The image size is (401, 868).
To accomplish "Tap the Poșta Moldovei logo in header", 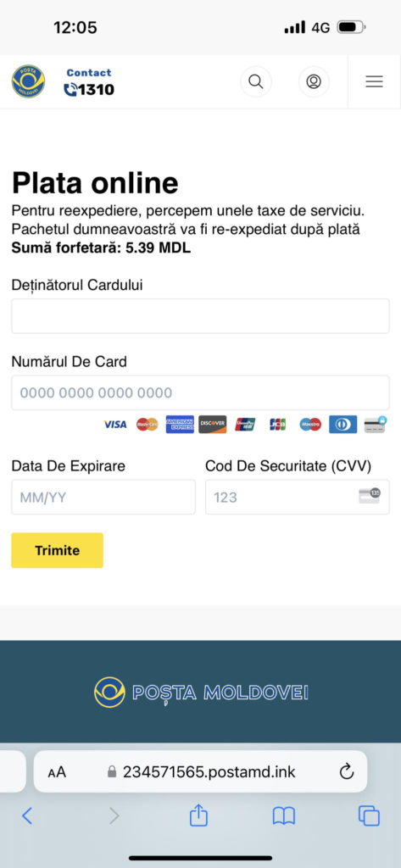I will point(28,81).
